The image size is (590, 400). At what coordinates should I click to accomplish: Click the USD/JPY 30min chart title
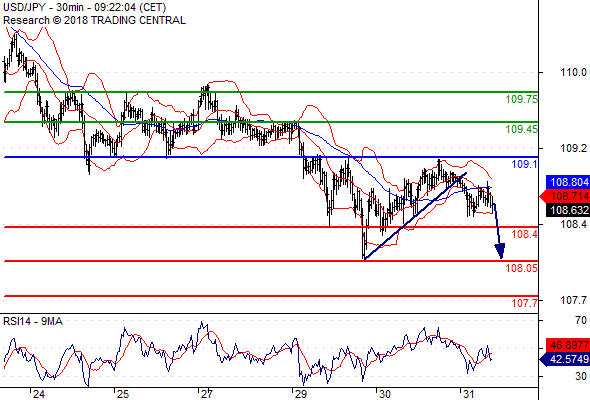(85, 7)
